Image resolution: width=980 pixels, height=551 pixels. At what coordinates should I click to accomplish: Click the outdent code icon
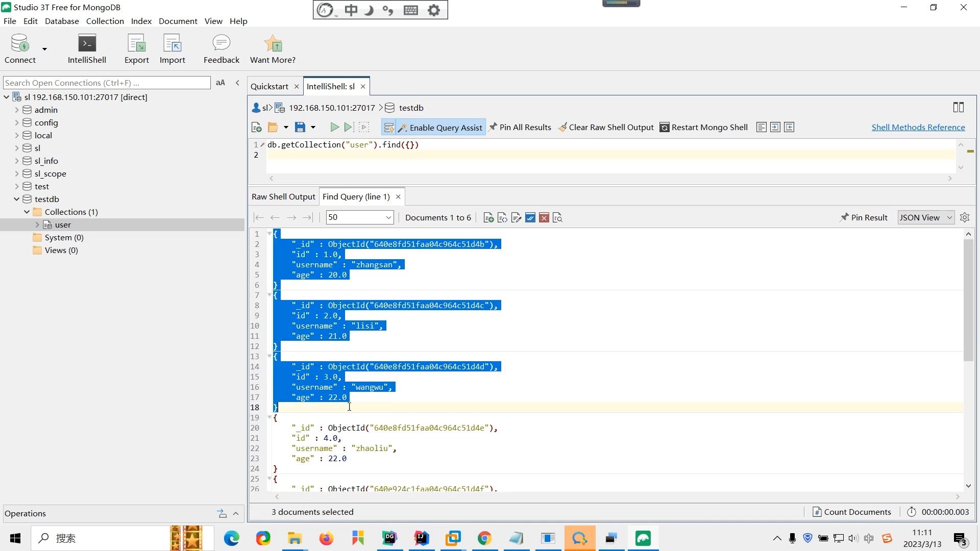pyautogui.click(x=789, y=128)
